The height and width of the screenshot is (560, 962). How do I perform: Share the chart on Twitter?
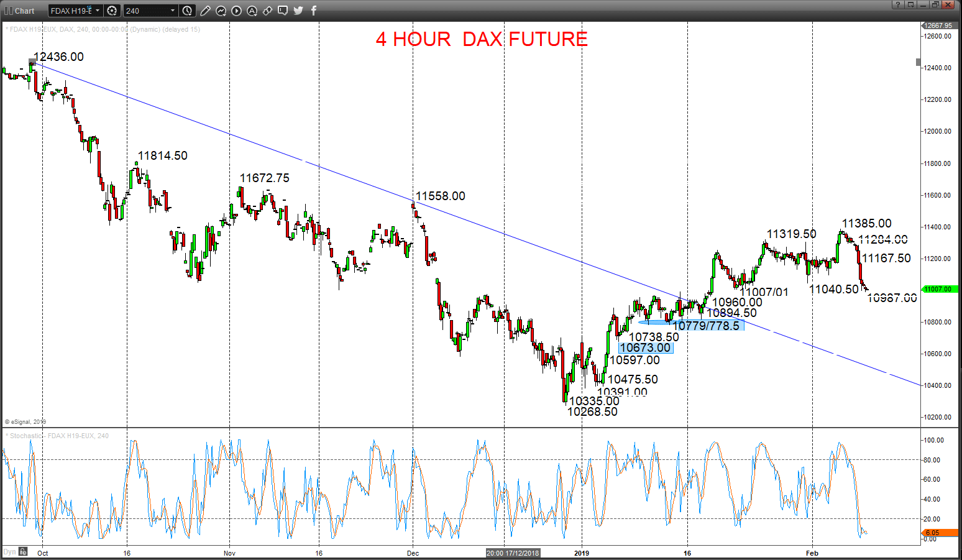(298, 11)
